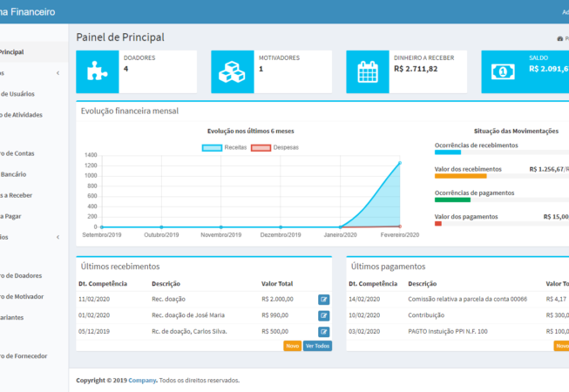Click the Fevereiro/2020 Receitas data point on chart
The height and width of the screenshot is (392, 569).
coord(400,163)
